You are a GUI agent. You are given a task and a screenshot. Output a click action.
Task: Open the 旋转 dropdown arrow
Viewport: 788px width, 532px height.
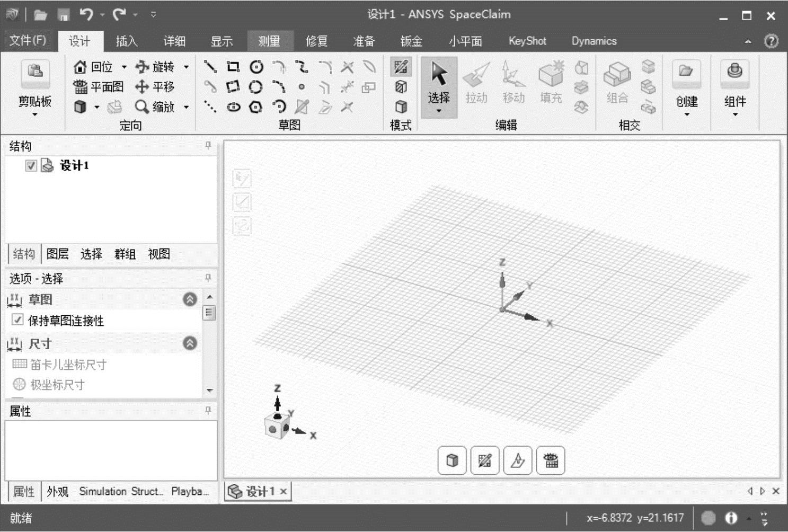tap(186, 67)
